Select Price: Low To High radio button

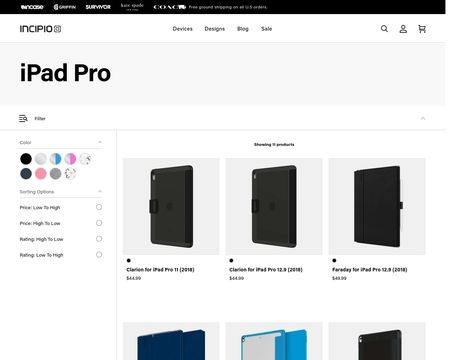pos(99,207)
